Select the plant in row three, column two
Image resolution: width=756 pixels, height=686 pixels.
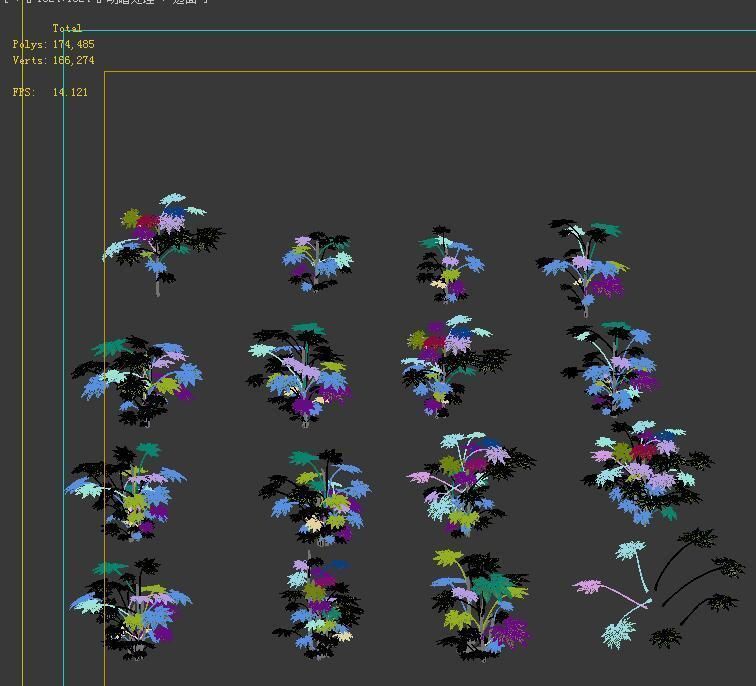click(x=315, y=497)
